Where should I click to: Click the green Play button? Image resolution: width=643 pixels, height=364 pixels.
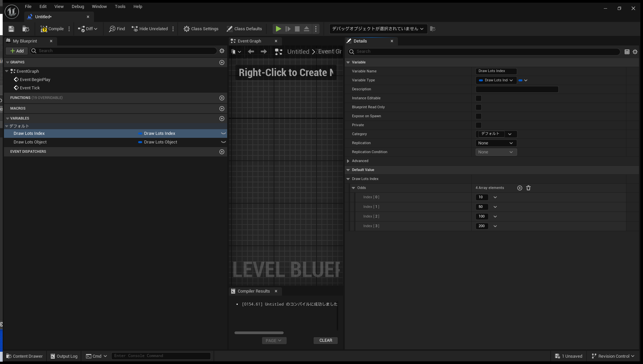[278, 29]
